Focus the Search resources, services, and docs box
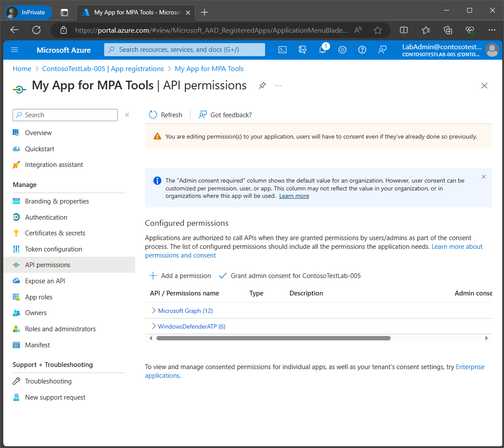 [x=184, y=50]
